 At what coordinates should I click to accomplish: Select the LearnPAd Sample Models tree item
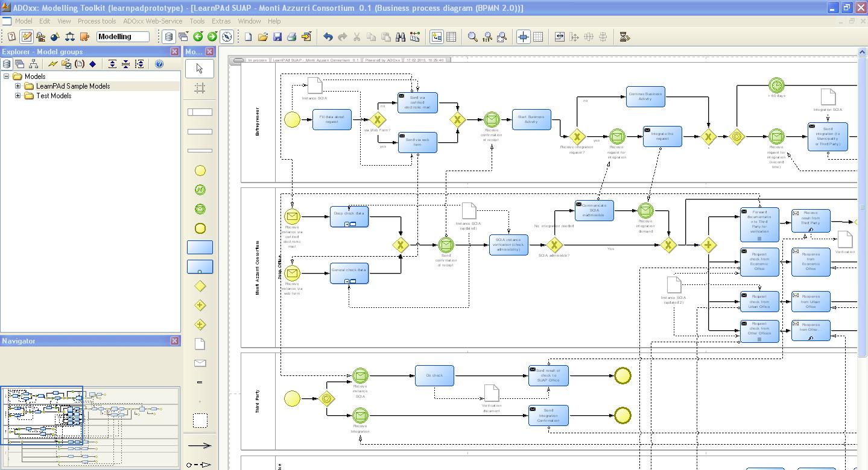coord(73,86)
